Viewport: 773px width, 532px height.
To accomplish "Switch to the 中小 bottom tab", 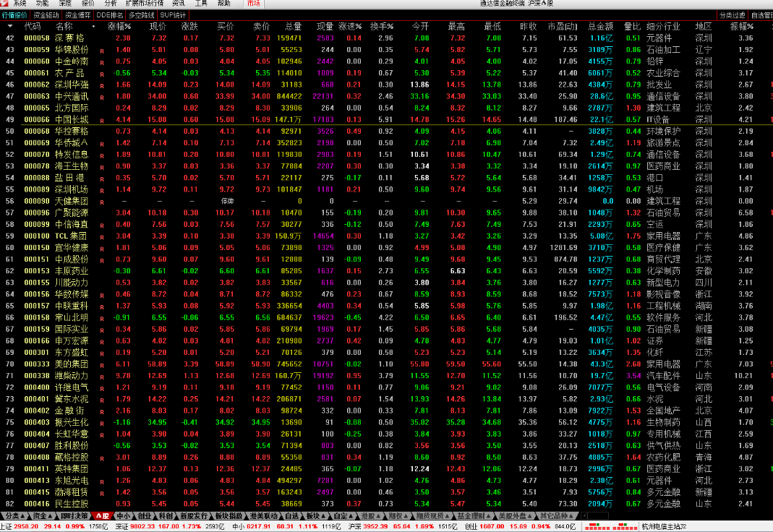I will click(123, 516).
